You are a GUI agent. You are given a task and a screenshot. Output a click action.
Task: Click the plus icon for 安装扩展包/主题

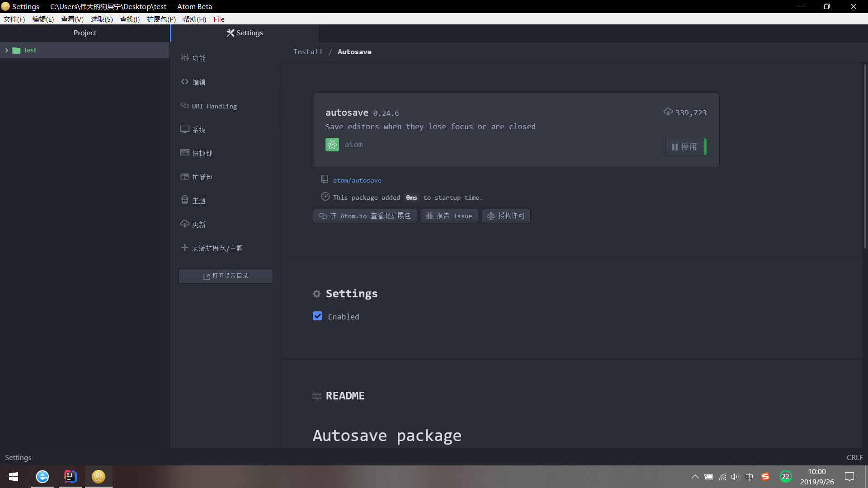click(x=184, y=248)
